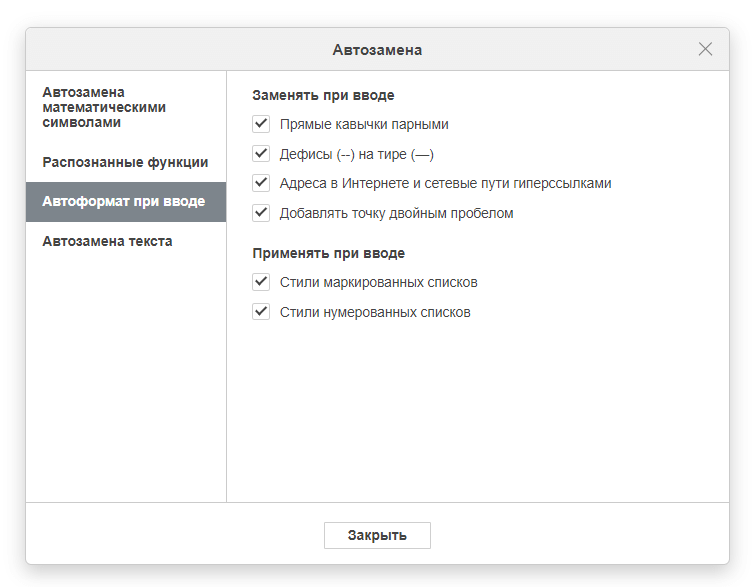Image resolution: width=755 pixels, height=587 pixels.
Task: Uncheck Добавлять точку двойным пробелом box
Action: point(262,213)
